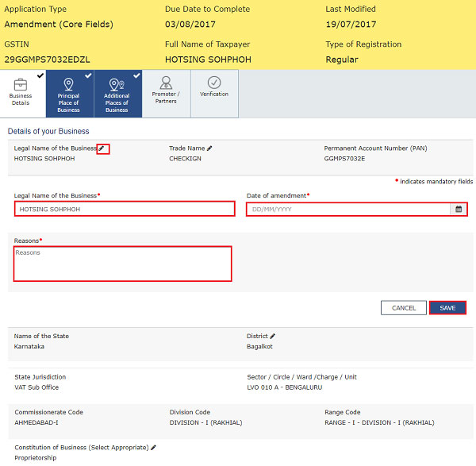
Task: Click the PAN value GGMPS7032E
Action: 344,159
